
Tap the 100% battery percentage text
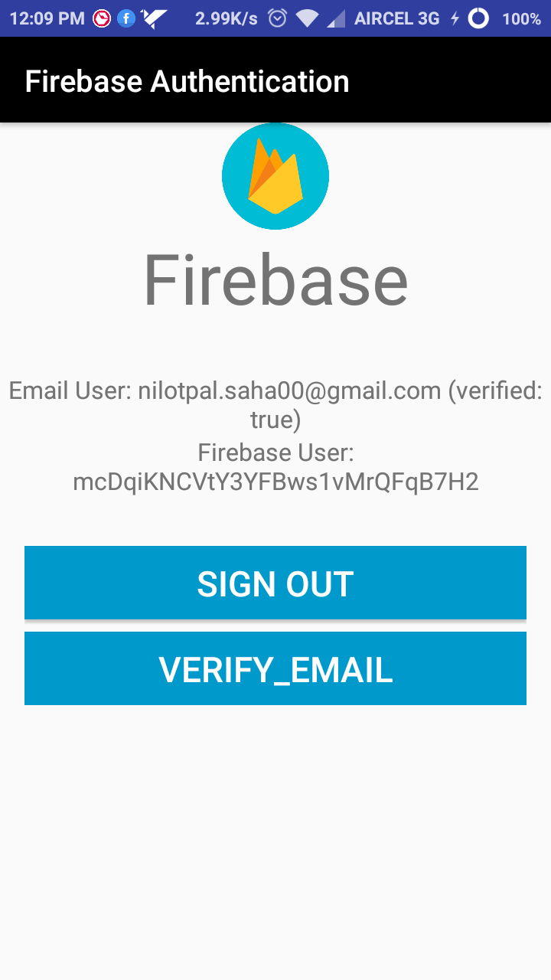point(521,18)
